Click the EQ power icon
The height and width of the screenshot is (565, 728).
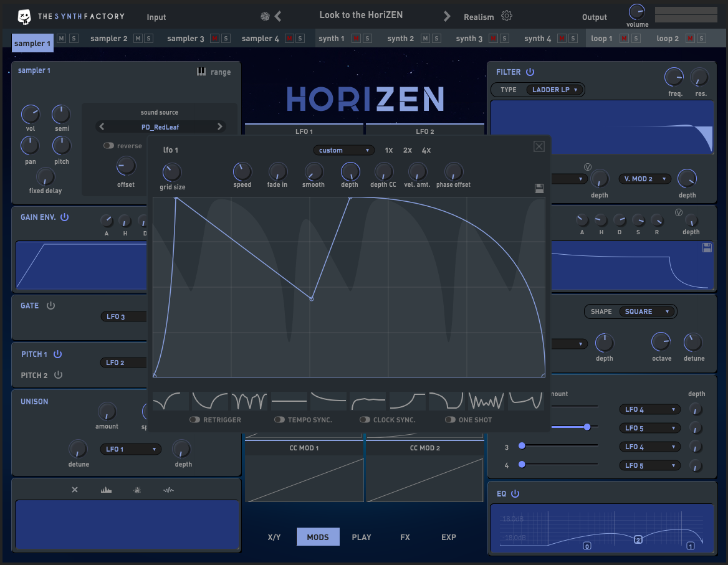tap(515, 494)
